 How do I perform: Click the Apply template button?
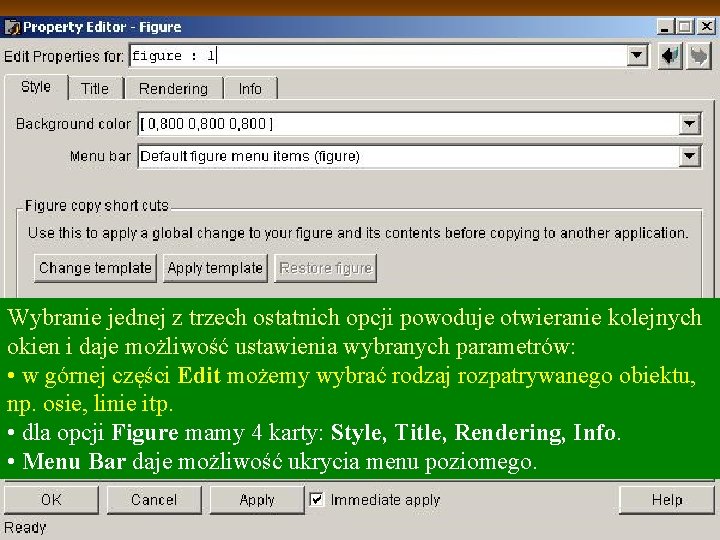pos(215,268)
